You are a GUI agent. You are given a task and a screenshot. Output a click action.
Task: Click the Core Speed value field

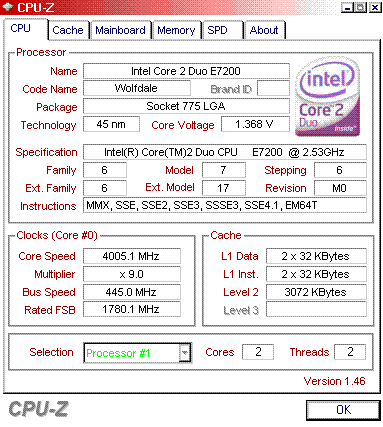click(x=132, y=256)
